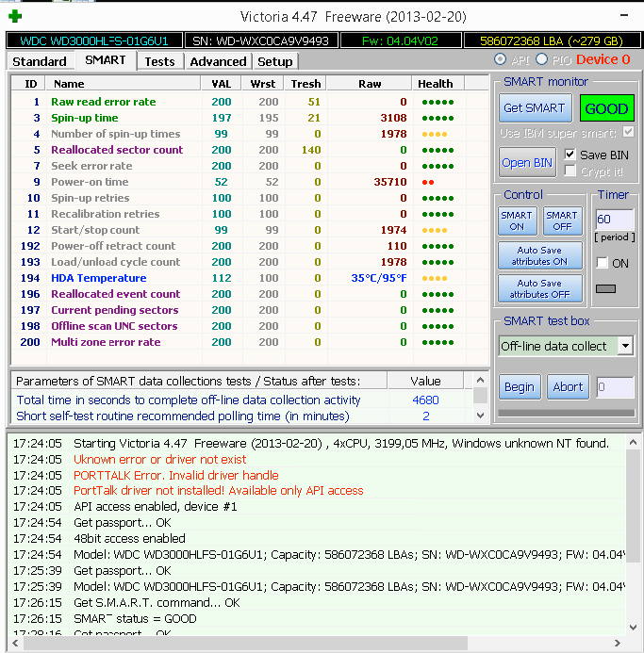Screen dimensions: 644x653
Task: Open the Advanced tab
Action: click(x=218, y=61)
